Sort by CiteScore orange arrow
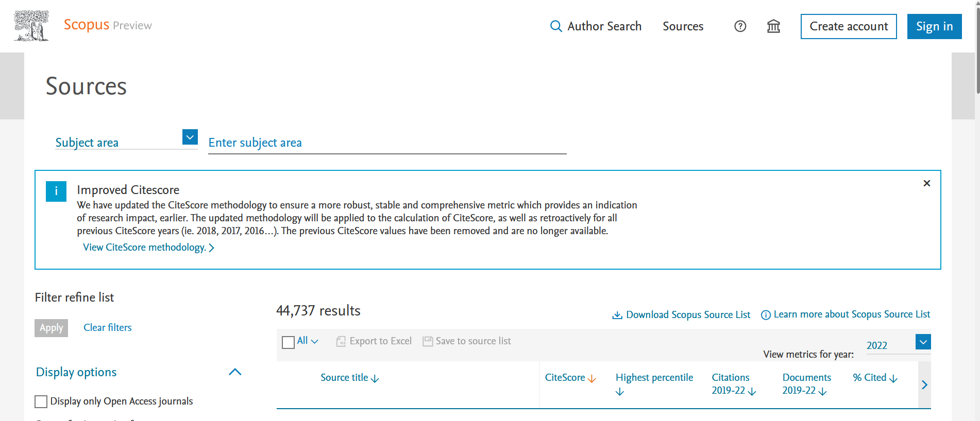 pos(592,379)
